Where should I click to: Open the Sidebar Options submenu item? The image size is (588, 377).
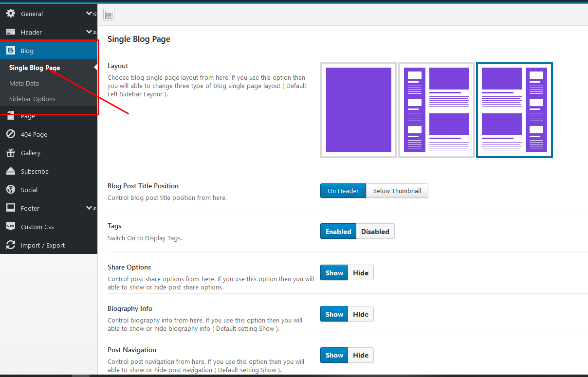32,99
